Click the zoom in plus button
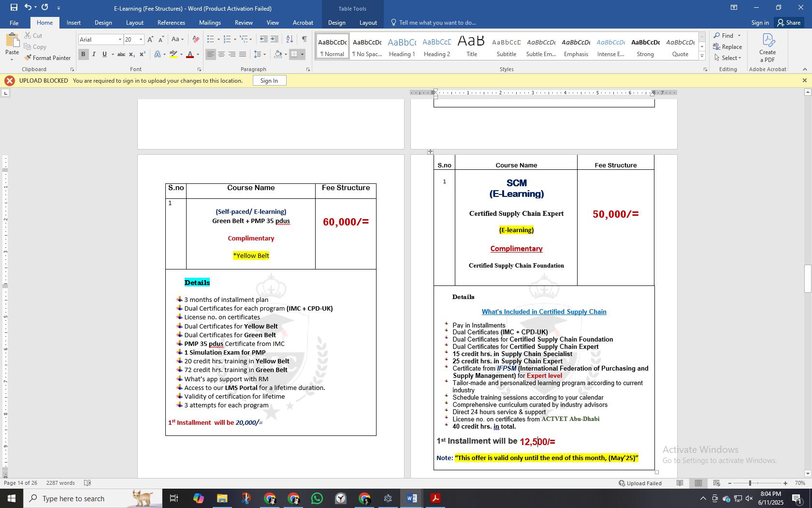This screenshot has height=508, width=812. coord(785,483)
